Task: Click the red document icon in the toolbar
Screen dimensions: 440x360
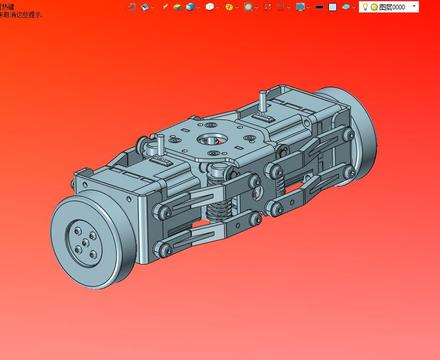Action: (x=133, y=7)
